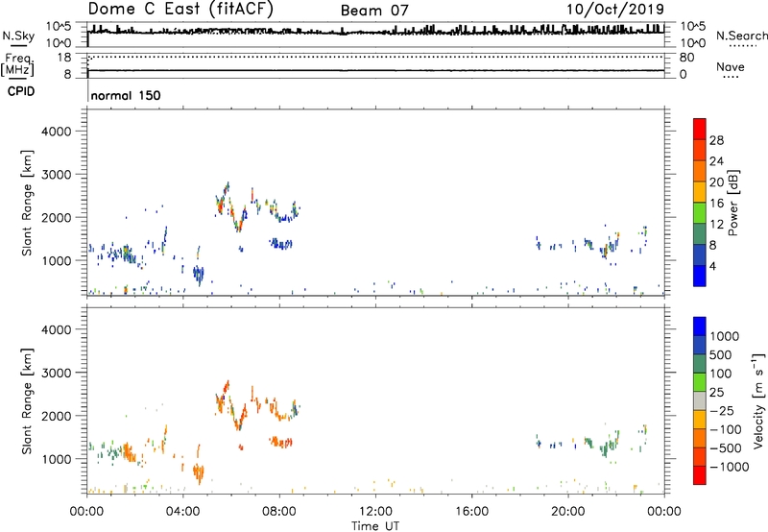The width and height of the screenshot is (768, 532).
Task: Click the solid frequency trace in the Freq. panel
Action: tap(375, 70)
